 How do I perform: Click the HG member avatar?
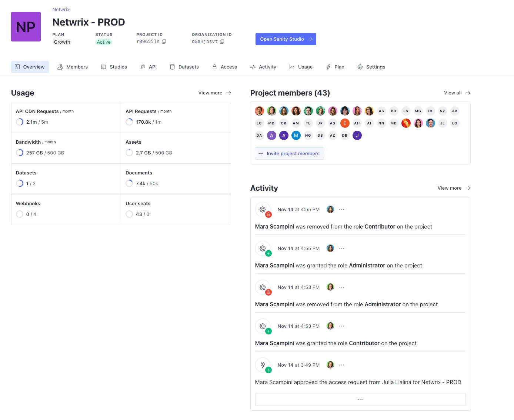(308, 136)
